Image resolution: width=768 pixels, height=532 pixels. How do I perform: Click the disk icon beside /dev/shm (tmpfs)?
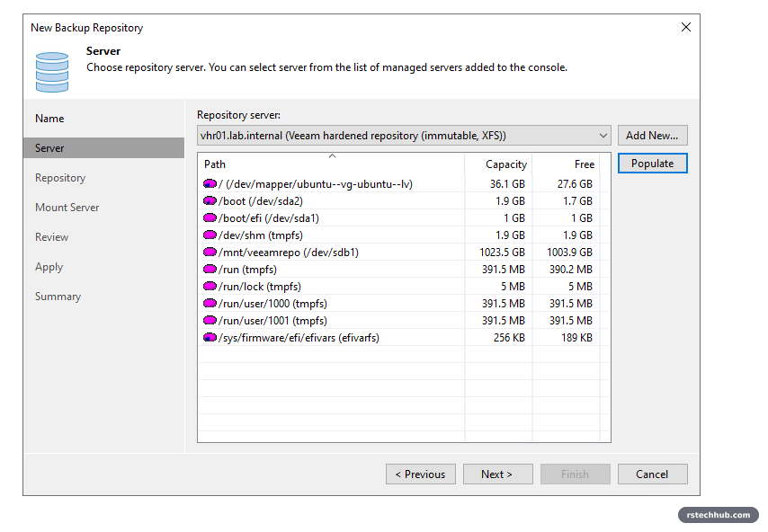pyautogui.click(x=210, y=235)
